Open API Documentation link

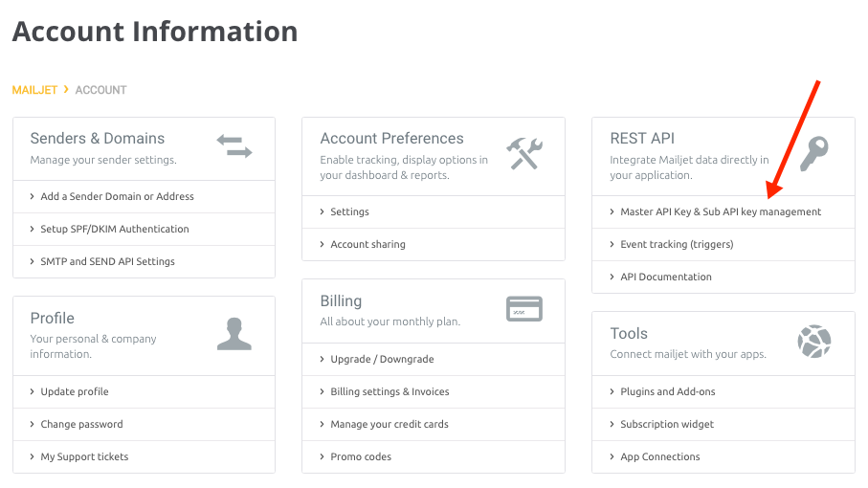(666, 277)
